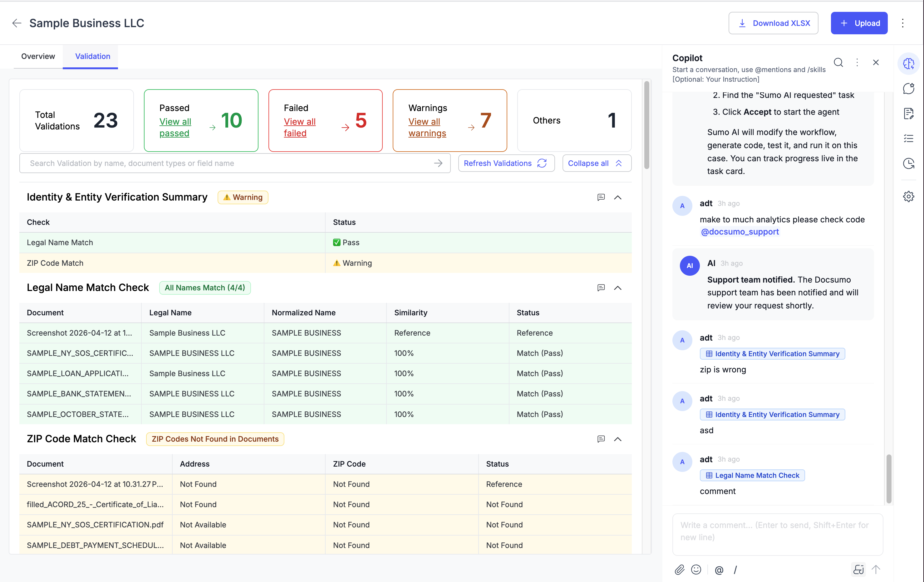
Task: Open the Copilot brain icon in sidebar
Action: click(908, 64)
